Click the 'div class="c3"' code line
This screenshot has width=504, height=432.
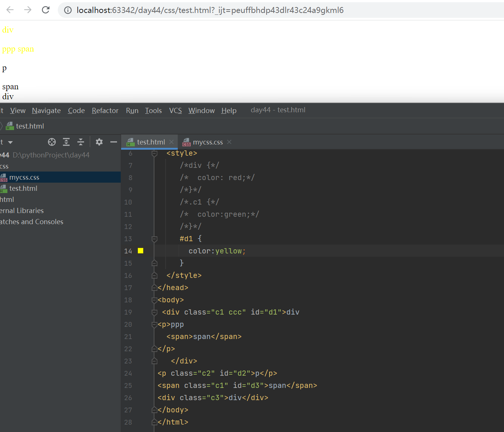pyautogui.click(x=213, y=398)
